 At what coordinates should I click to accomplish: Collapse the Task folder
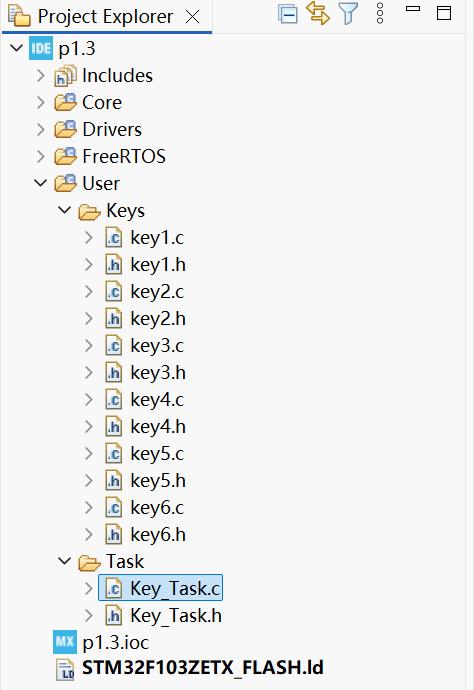pyautogui.click(x=65, y=561)
